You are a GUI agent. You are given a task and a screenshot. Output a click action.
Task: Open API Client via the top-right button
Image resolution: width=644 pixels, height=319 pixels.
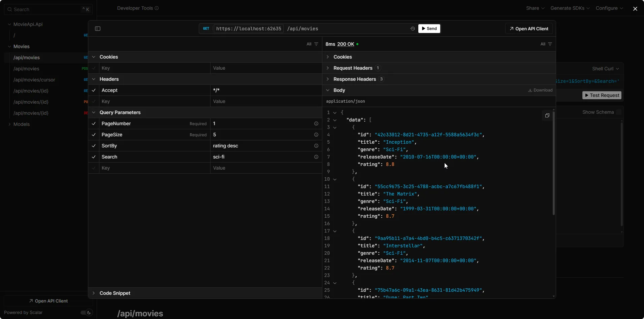click(x=528, y=29)
